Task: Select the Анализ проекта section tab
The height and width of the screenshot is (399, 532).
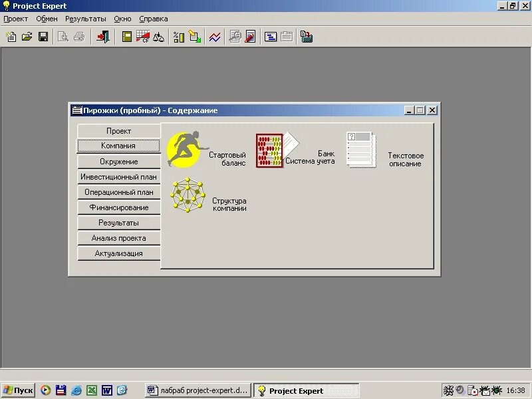Action: point(119,238)
